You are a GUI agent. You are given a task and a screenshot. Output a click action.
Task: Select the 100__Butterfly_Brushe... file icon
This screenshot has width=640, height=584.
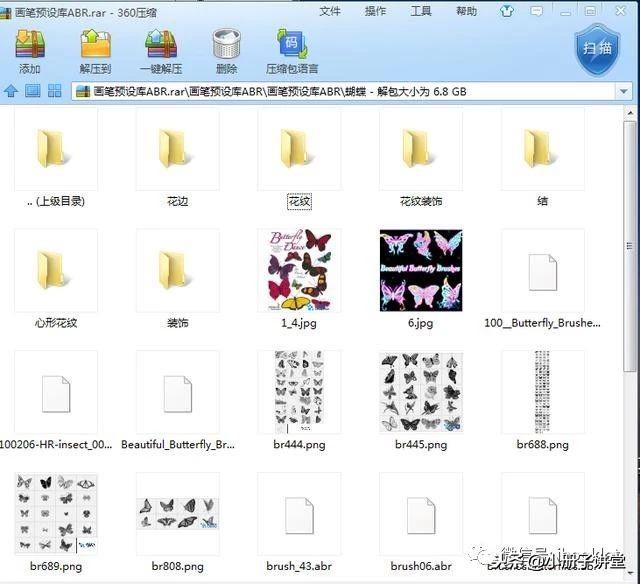tap(542, 271)
